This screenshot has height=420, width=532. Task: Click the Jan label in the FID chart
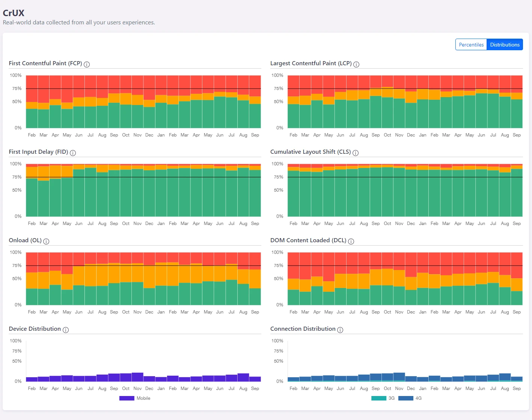161,223
